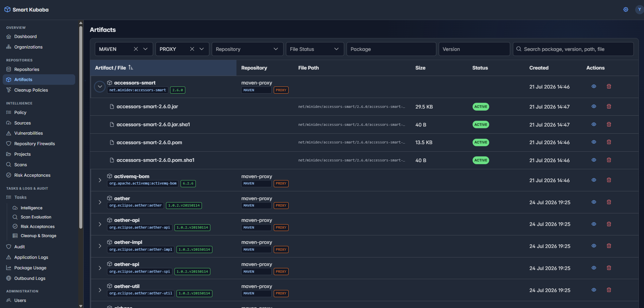Click the Projects folder icon

tap(9, 154)
